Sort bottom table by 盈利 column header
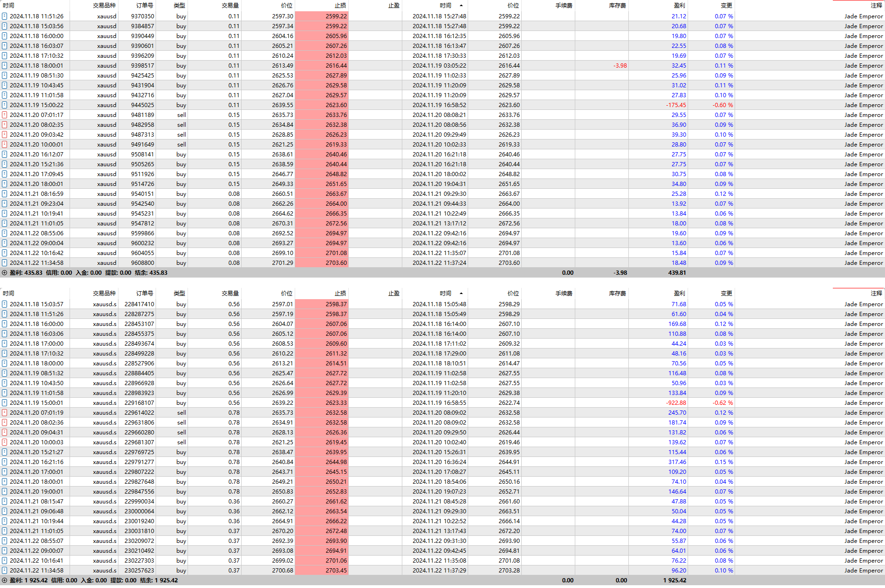The image size is (885, 588). 680,293
